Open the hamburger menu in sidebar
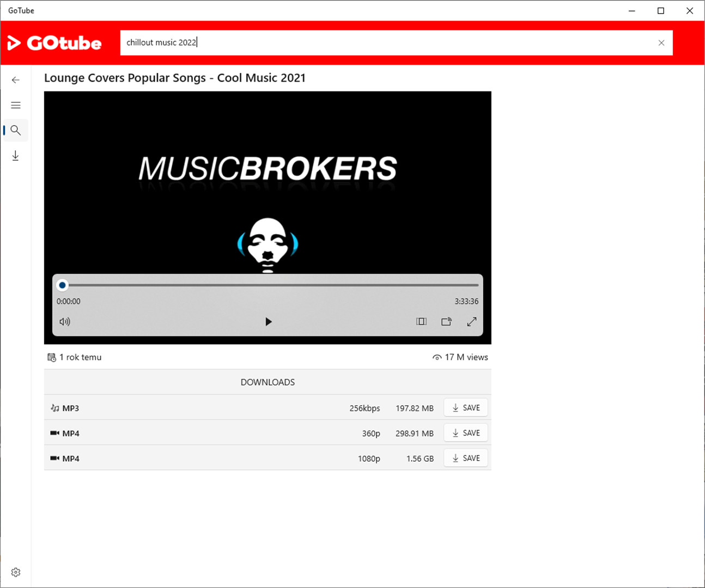This screenshot has height=588, width=705. tap(16, 105)
